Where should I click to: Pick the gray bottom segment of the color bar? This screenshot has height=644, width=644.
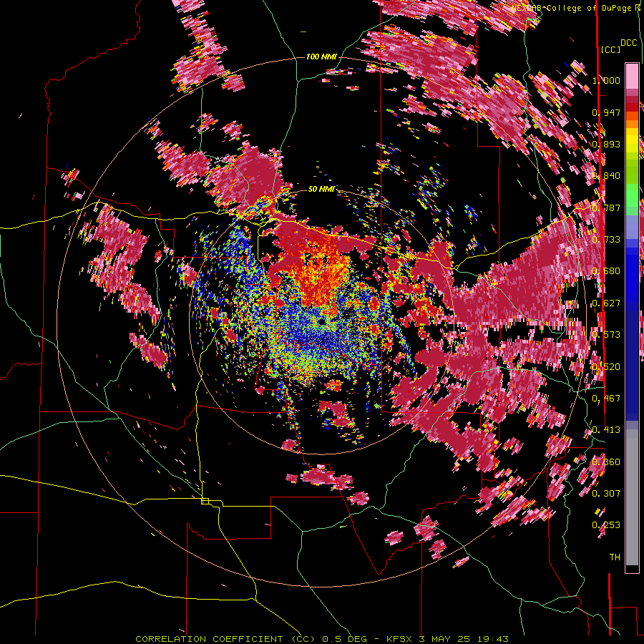tap(632, 501)
